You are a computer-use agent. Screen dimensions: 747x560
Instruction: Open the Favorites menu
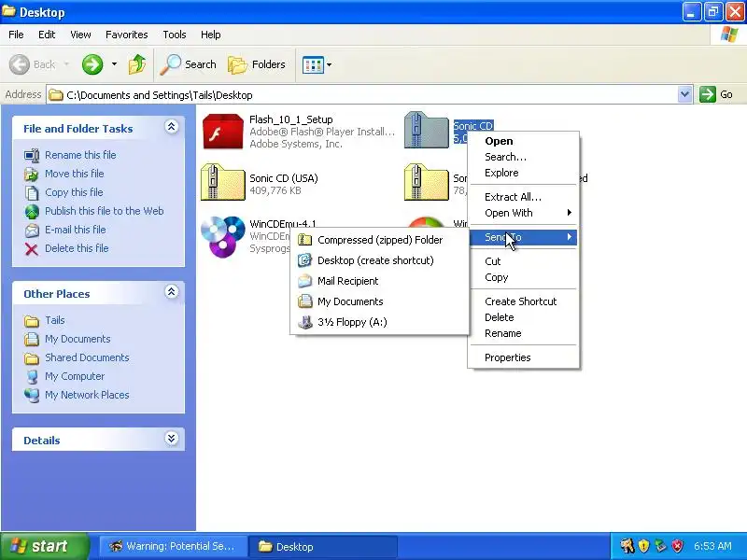click(127, 35)
